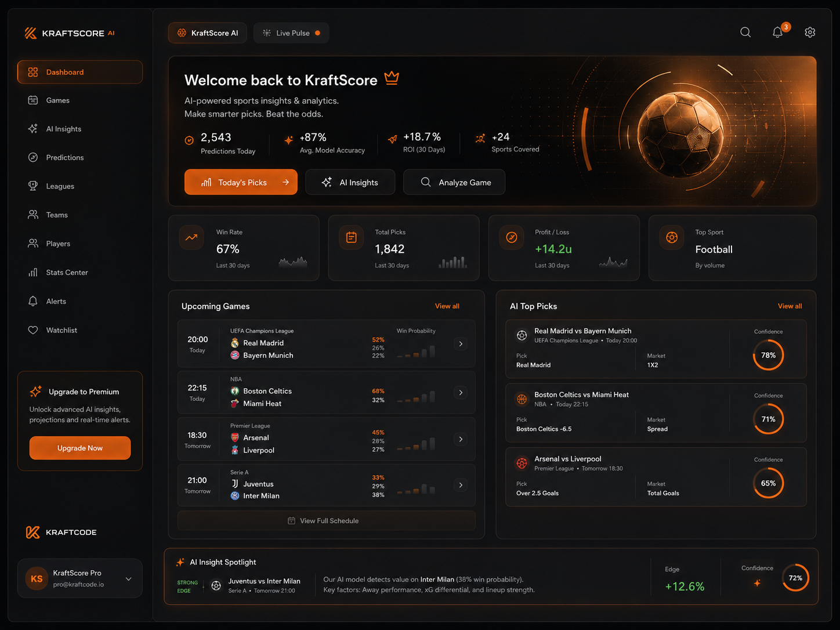Open Alerts in sidebar
This screenshot has height=630, width=840.
(80, 301)
